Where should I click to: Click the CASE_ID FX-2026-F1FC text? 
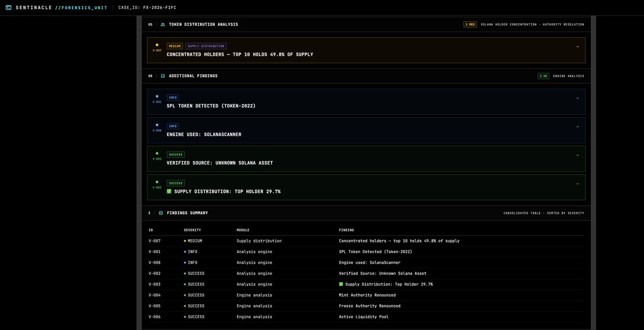(147, 8)
